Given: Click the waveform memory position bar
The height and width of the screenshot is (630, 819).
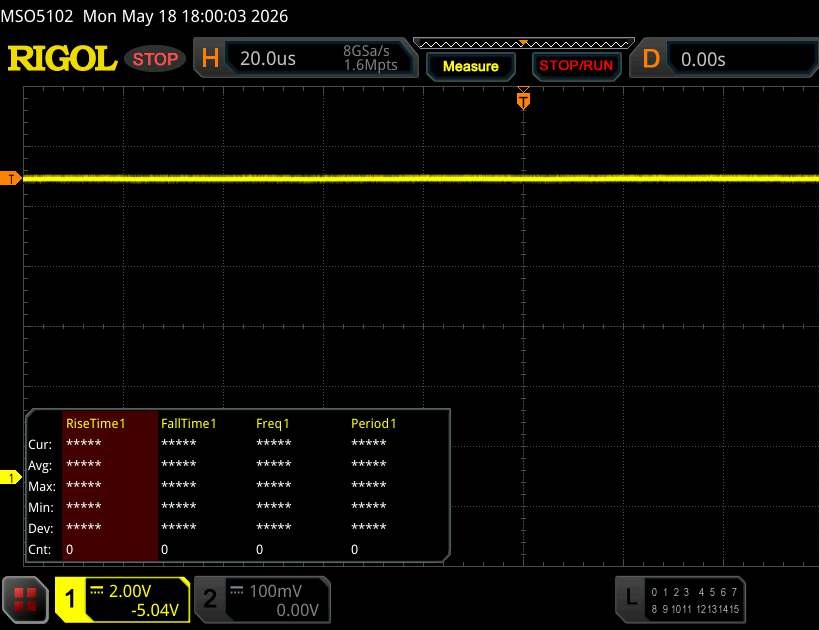Looking at the screenshot, I should [x=524, y=44].
